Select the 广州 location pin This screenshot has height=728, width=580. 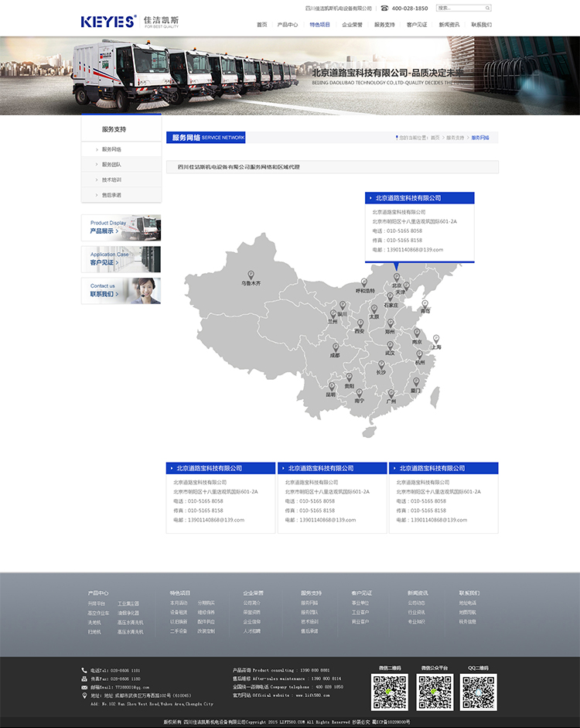392,393
